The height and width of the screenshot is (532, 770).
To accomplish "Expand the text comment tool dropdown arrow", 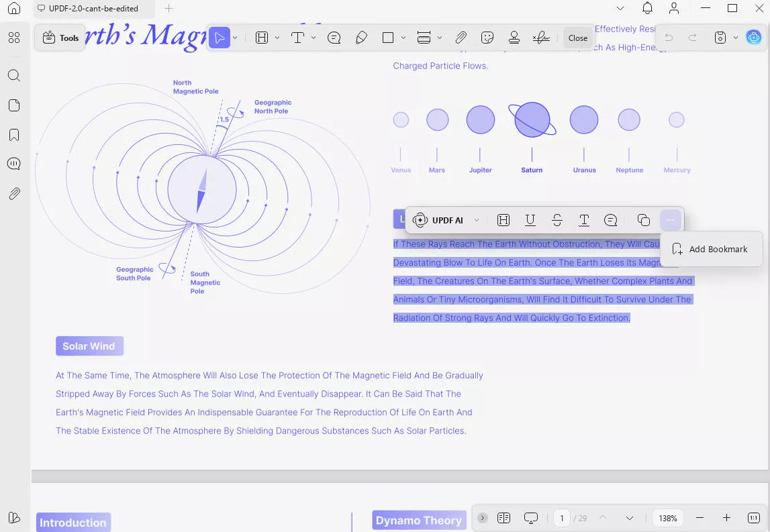I will (x=314, y=38).
